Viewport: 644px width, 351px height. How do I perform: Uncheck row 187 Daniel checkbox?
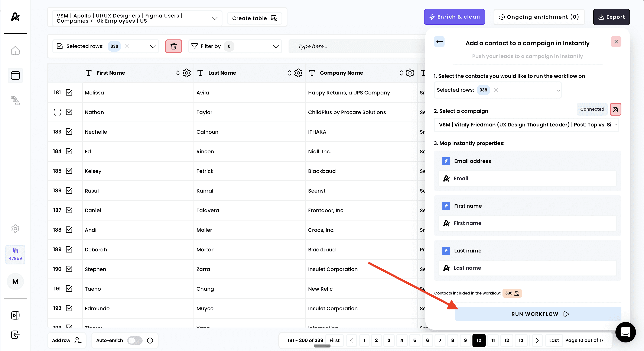click(69, 210)
